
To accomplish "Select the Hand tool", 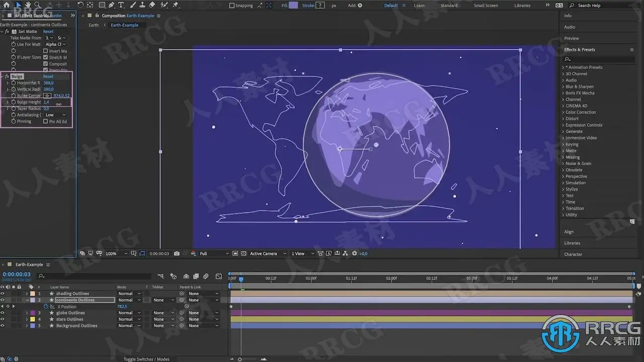I will click(x=28, y=5).
